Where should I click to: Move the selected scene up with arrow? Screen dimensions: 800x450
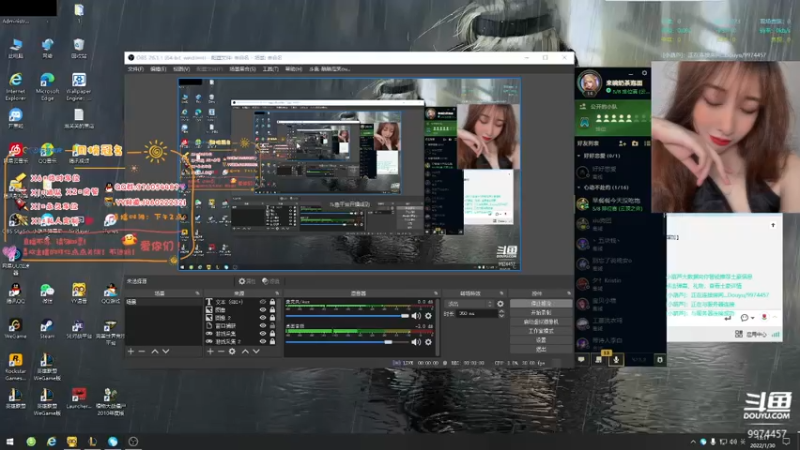pos(155,352)
